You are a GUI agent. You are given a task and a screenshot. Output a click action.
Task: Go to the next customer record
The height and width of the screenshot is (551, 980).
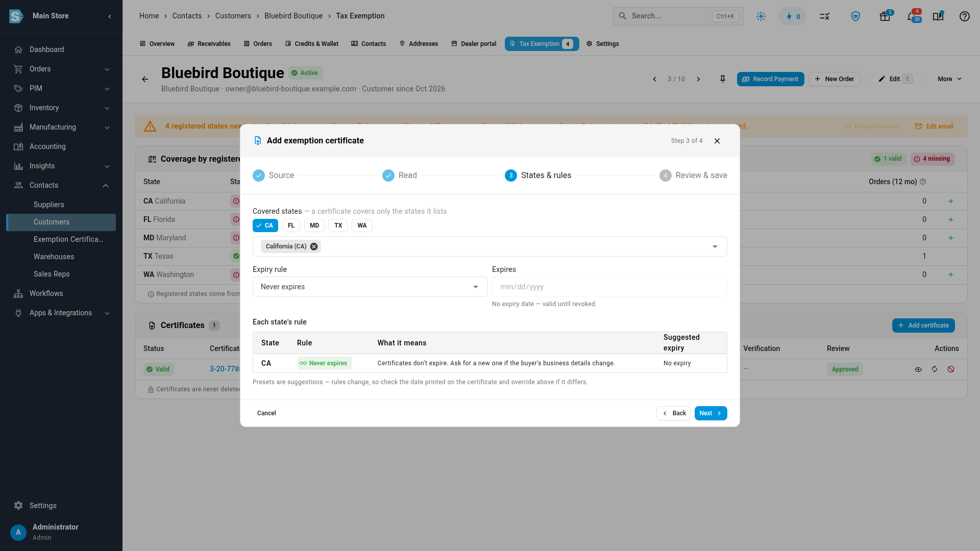point(698,79)
